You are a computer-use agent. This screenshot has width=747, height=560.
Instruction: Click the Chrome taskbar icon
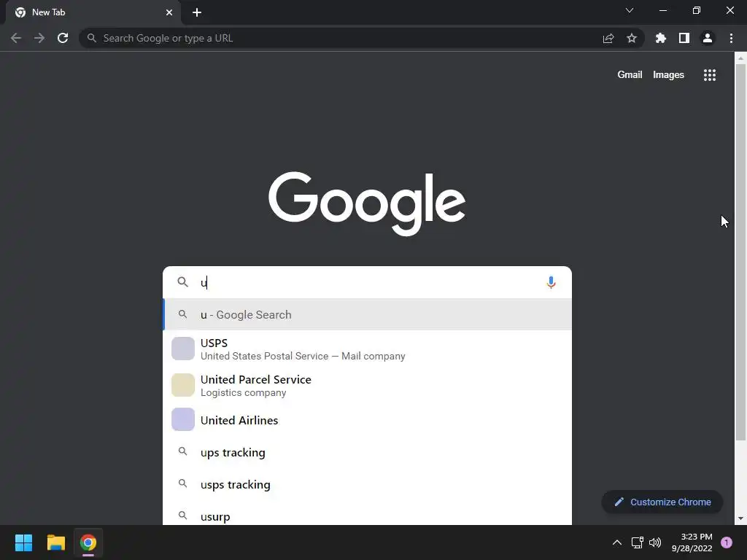[88, 542]
